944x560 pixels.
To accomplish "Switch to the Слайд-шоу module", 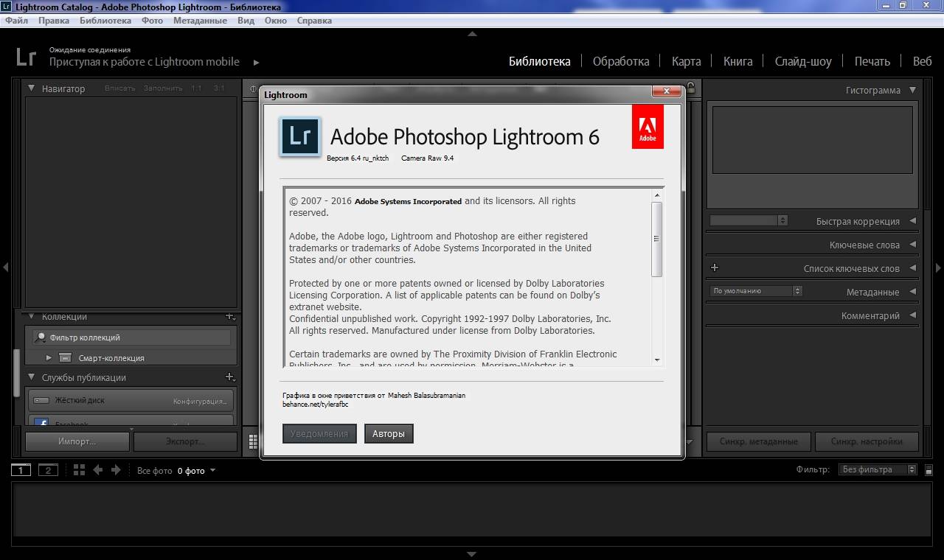I will [x=803, y=61].
